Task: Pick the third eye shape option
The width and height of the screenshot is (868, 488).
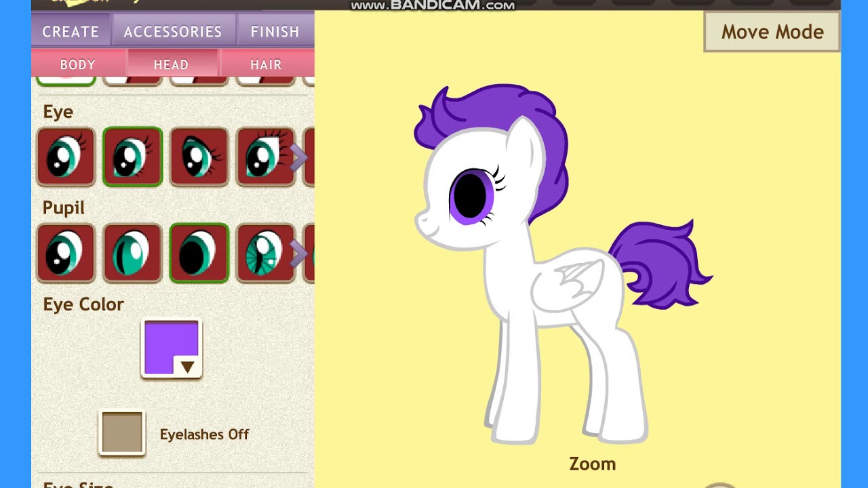Action: 199,157
